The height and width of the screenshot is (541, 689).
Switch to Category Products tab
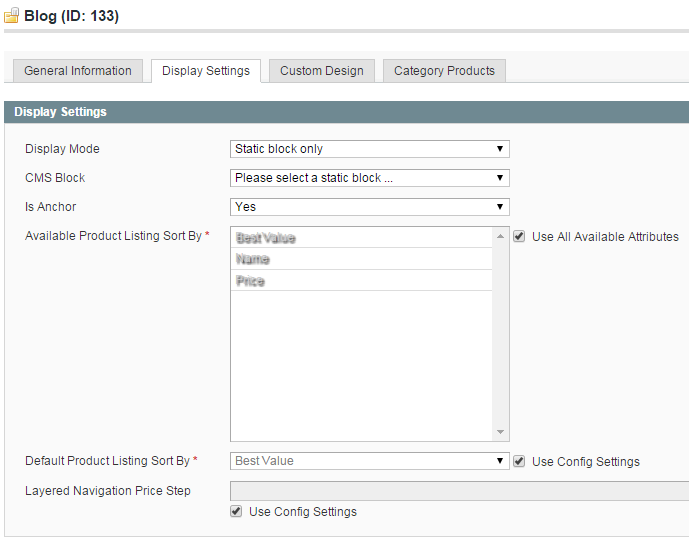click(x=444, y=71)
